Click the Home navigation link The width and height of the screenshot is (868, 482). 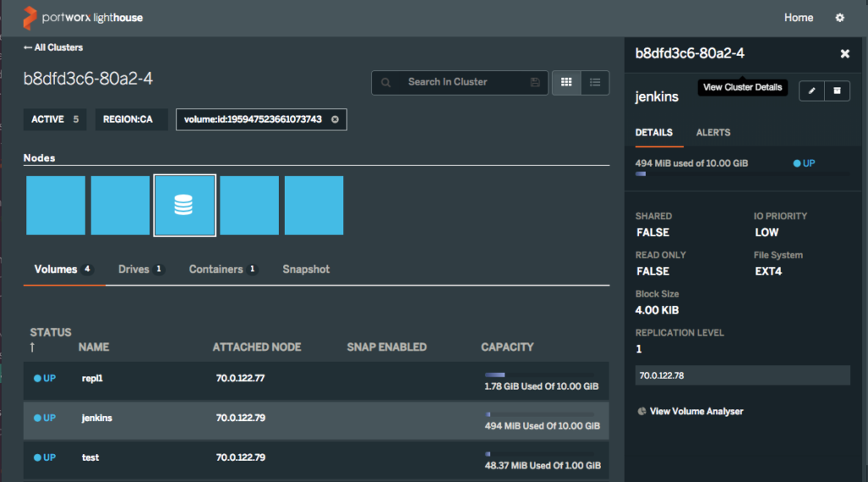pos(798,18)
